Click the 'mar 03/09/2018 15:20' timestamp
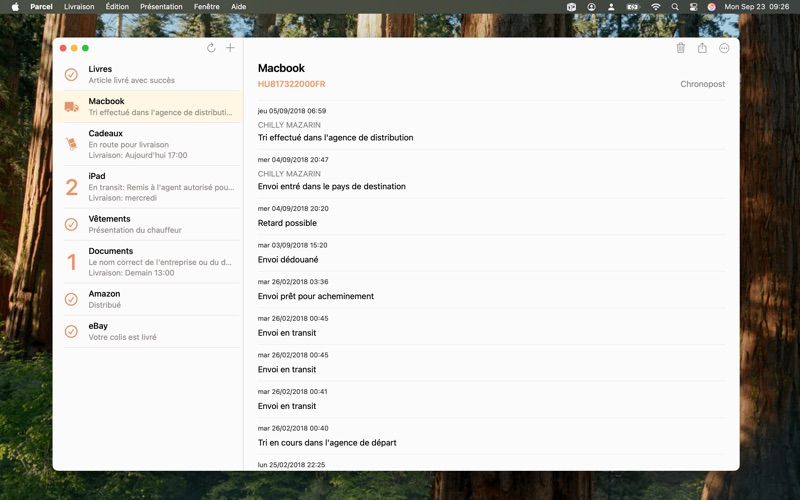 pyautogui.click(x=292, y=245)
